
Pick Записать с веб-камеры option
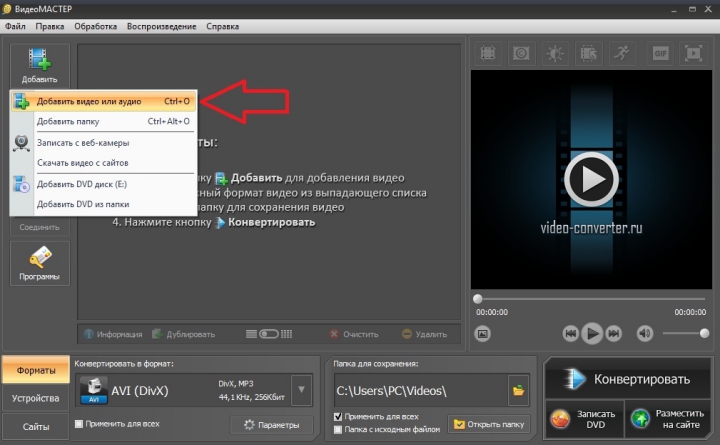point(104,143)
